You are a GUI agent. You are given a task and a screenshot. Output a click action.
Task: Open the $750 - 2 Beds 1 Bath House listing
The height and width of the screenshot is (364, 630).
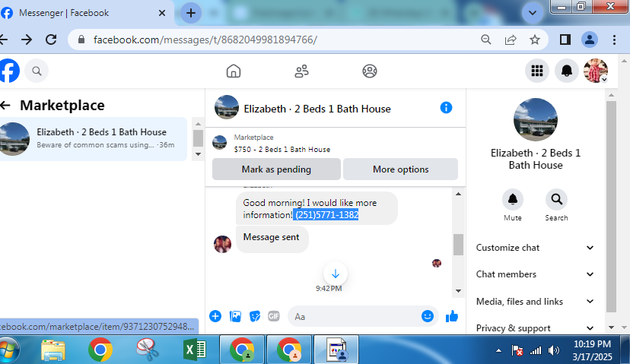[282, 149]
